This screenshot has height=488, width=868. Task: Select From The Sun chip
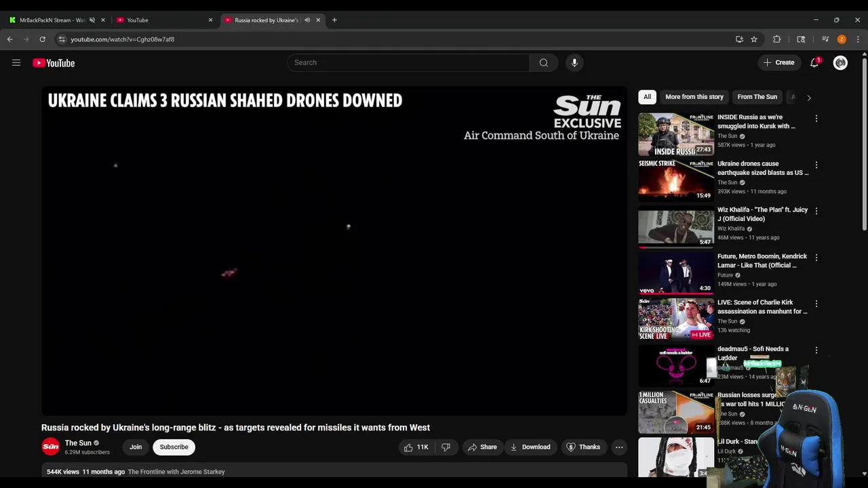point(757,97)
